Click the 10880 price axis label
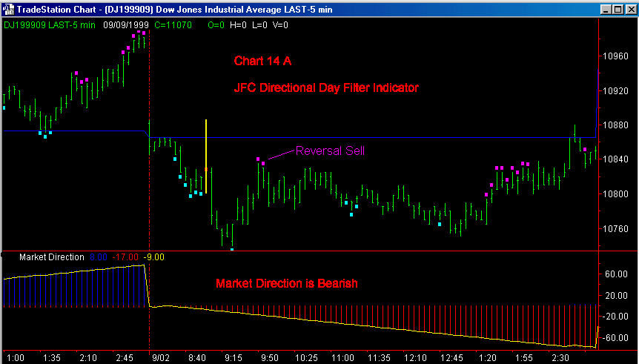639x364 pixels. coord(615,125)
